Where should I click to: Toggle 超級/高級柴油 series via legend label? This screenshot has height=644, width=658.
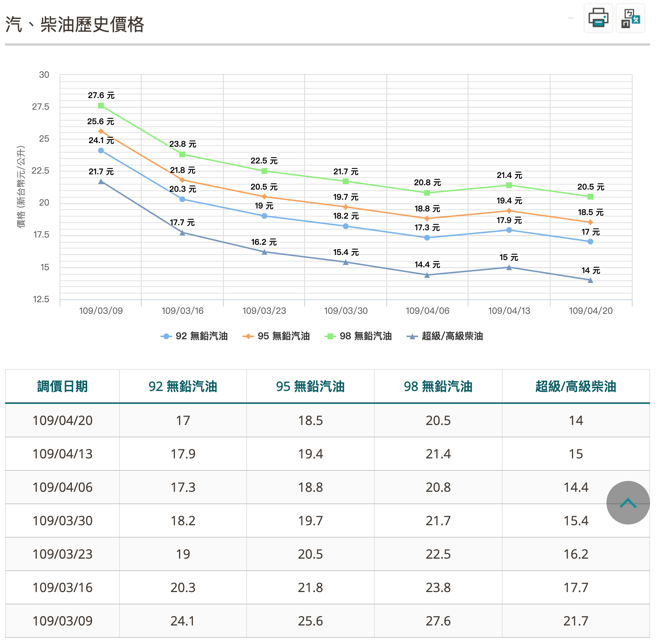452,336
